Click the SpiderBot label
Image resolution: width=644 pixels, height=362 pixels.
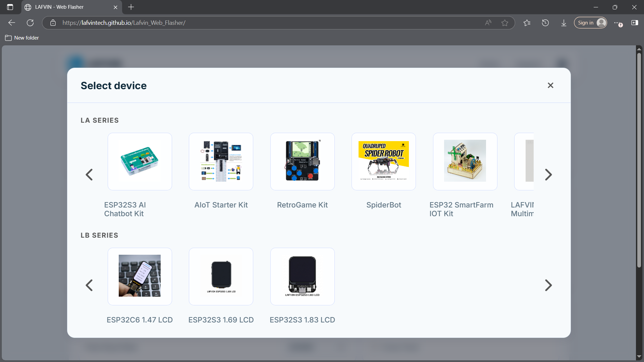pos(384,205)
